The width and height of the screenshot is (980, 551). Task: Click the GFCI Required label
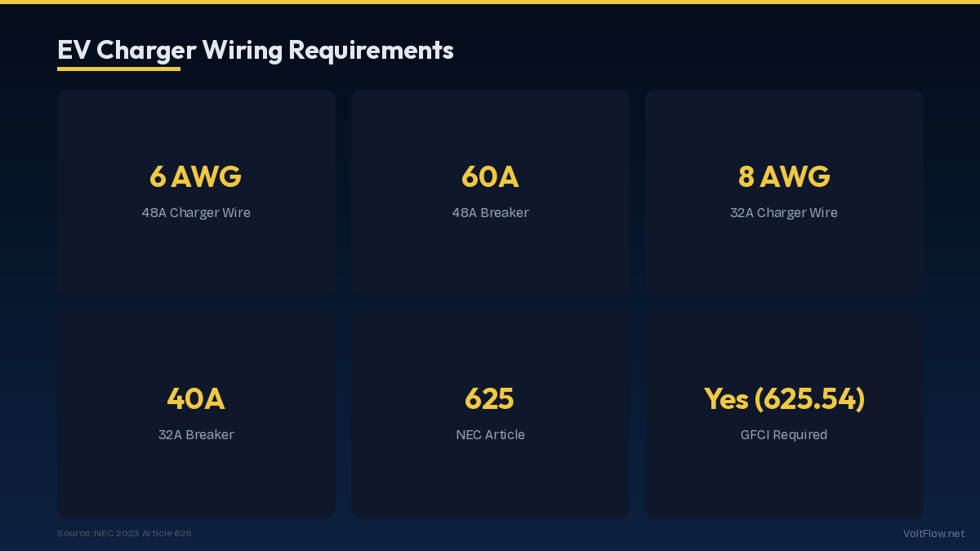point(784,435)
